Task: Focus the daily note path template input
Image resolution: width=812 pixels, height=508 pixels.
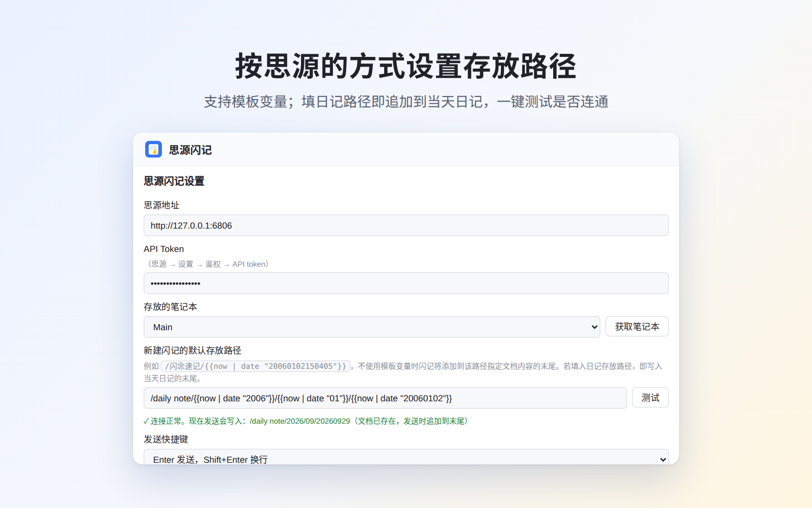Action: click(385, 398)
